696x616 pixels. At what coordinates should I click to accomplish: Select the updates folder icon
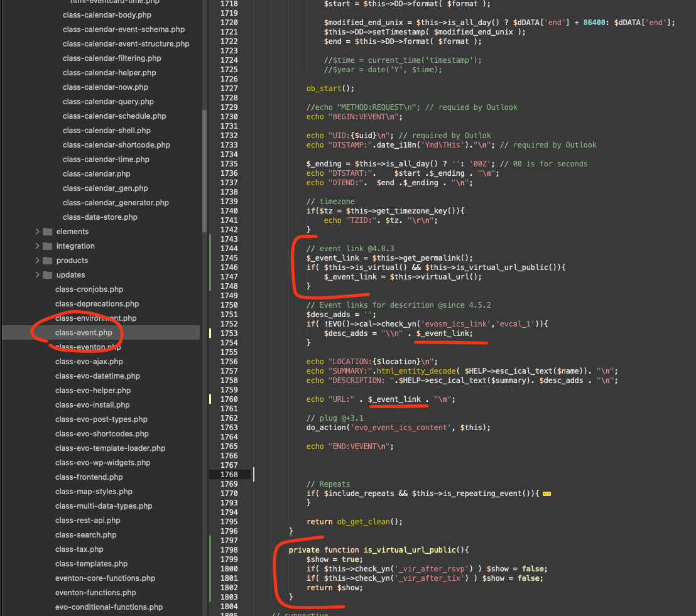point(48,274)
